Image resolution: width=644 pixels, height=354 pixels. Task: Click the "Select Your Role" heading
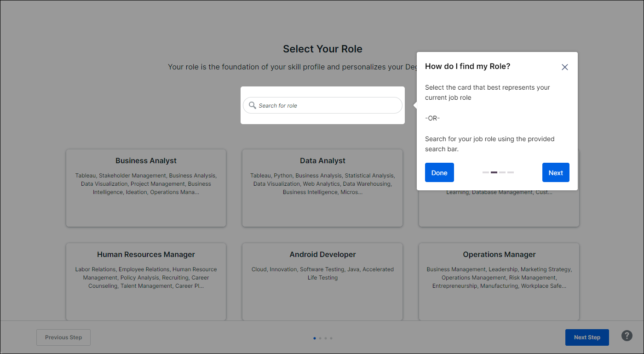click(322, 49)
